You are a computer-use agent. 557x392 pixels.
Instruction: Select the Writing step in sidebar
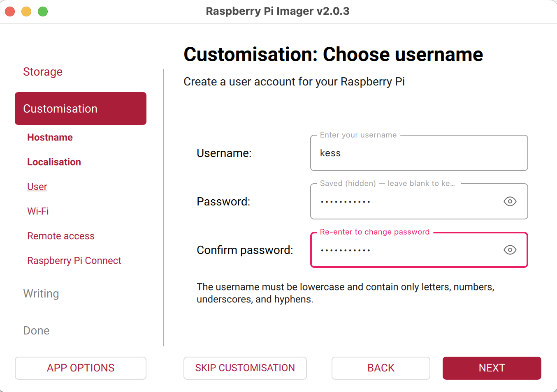coord(41,294)
